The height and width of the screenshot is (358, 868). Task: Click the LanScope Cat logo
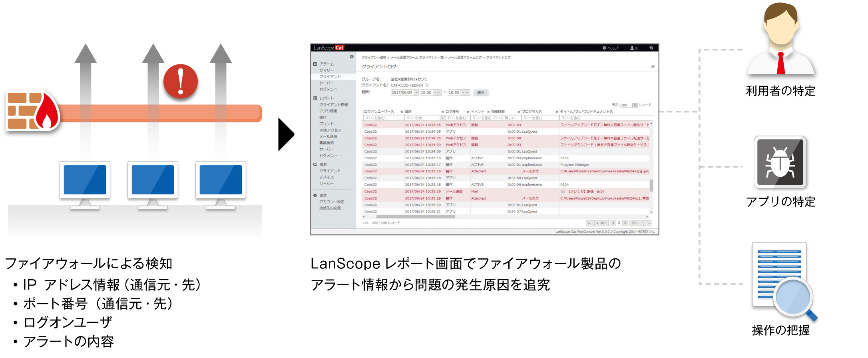point(328,48)
